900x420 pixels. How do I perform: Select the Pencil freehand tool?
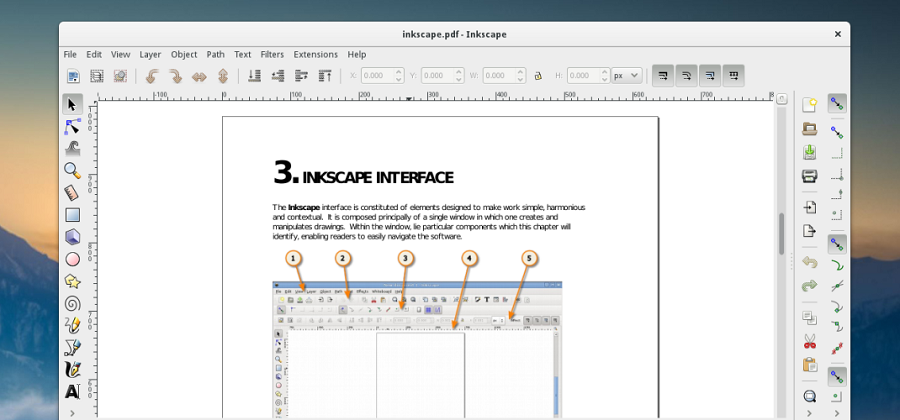coord(72,325)
